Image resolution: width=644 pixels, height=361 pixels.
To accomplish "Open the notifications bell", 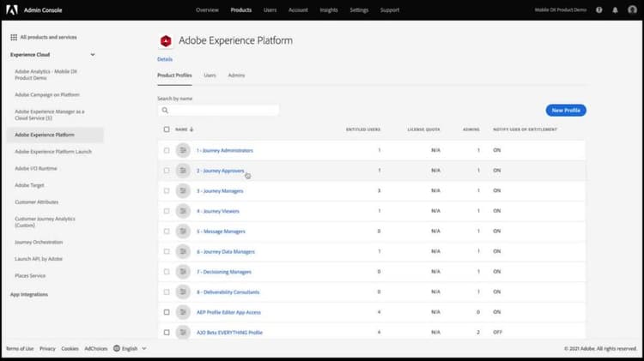I will tap(615, 10).
